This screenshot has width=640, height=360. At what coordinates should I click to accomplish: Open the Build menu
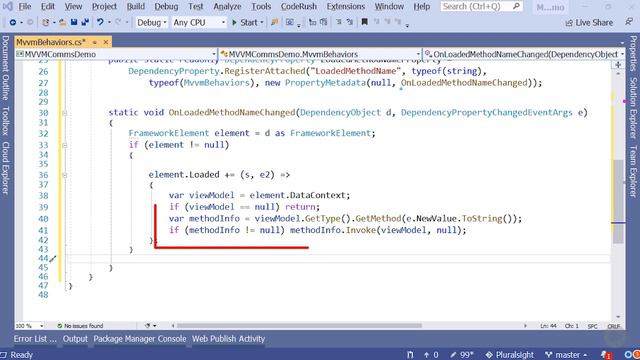pos(136,7)
